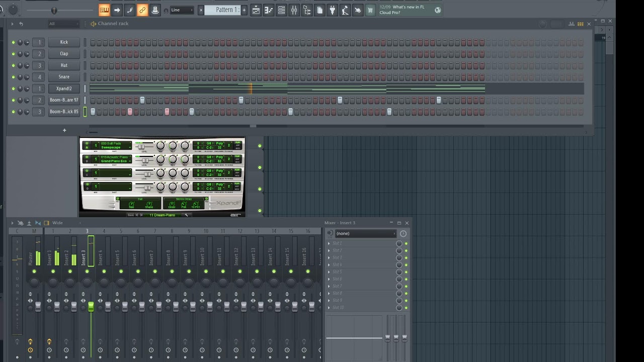The width and height of the screenshot is (644, 362).
Task: Select the Hat channel button
Action: (x=64, y=65)
